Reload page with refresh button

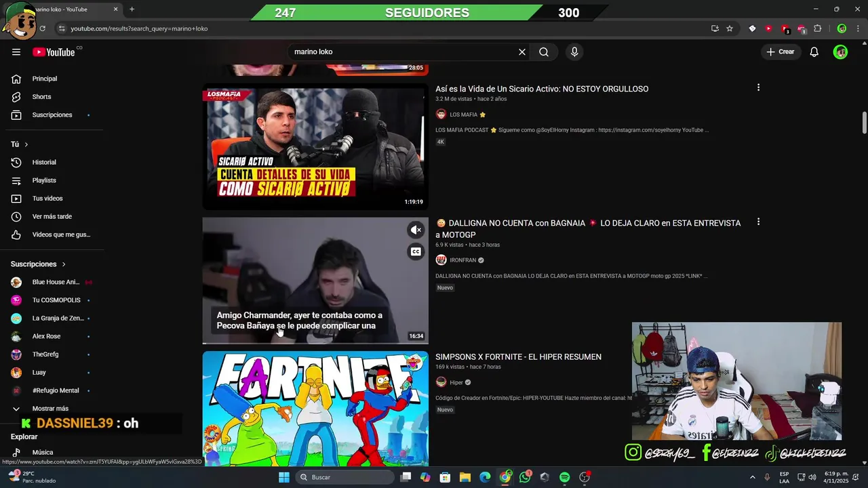tap(42, 28)
